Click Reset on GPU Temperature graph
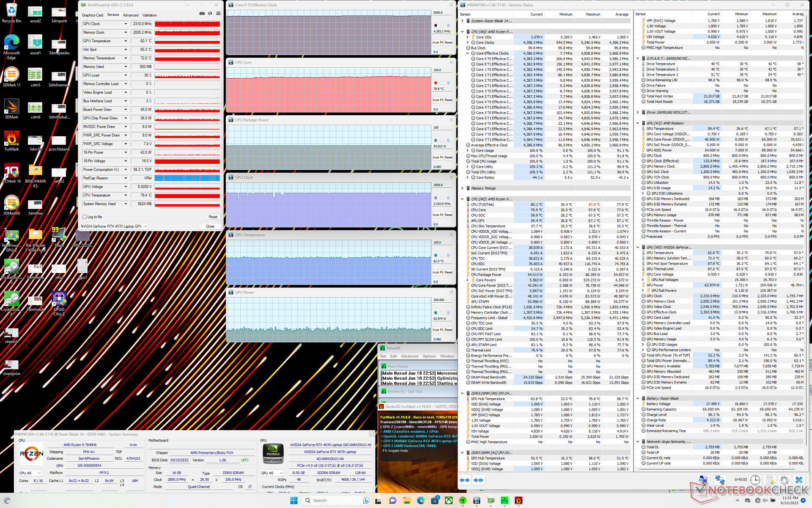 [449, 272]
